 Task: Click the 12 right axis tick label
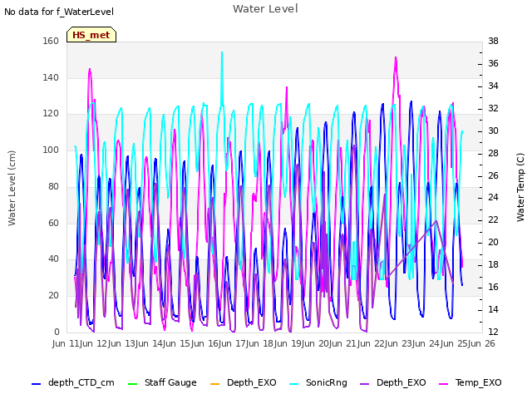493,332
